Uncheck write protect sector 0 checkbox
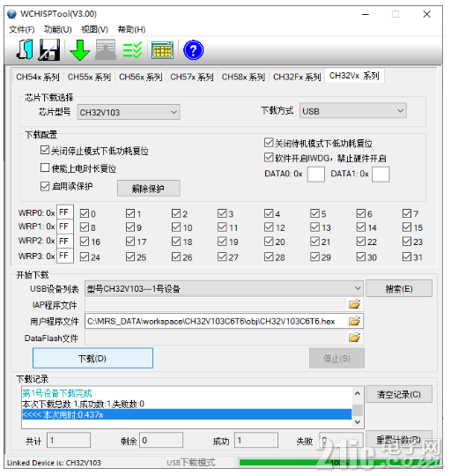 coord(85,213)
